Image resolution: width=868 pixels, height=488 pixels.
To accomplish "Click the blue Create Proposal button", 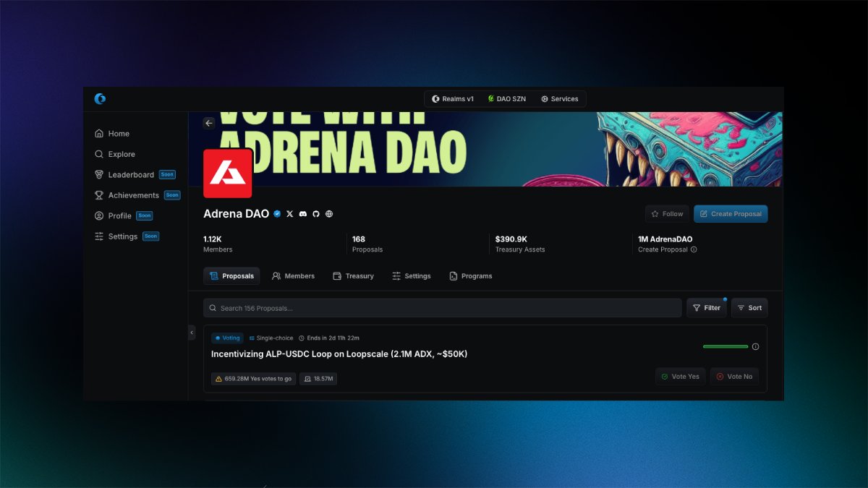I will tap(731, 214).
